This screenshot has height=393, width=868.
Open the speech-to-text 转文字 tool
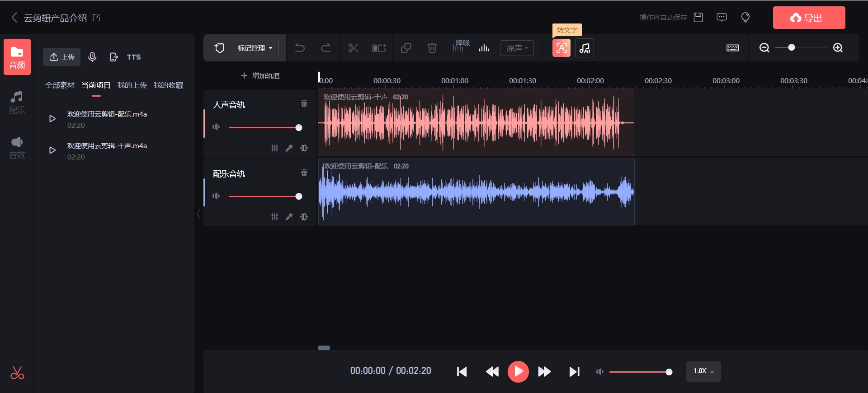tap(561, 48)
